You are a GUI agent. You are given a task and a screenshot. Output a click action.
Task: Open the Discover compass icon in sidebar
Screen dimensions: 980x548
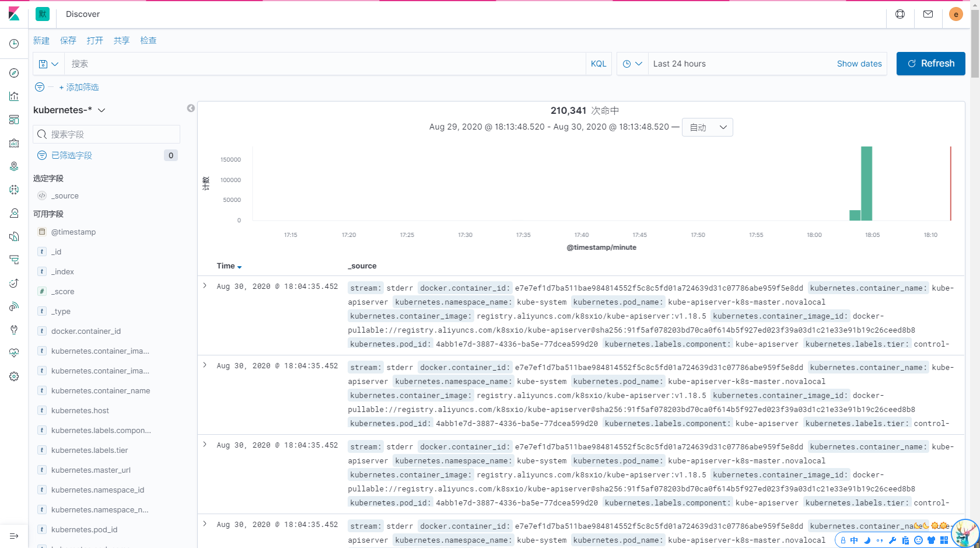[14, 73]
